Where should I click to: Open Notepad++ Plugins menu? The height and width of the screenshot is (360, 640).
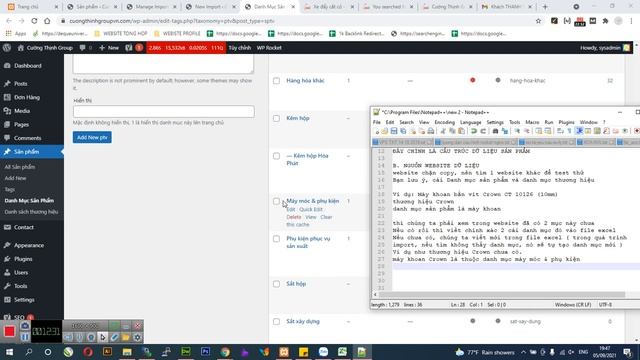point(566,122)
